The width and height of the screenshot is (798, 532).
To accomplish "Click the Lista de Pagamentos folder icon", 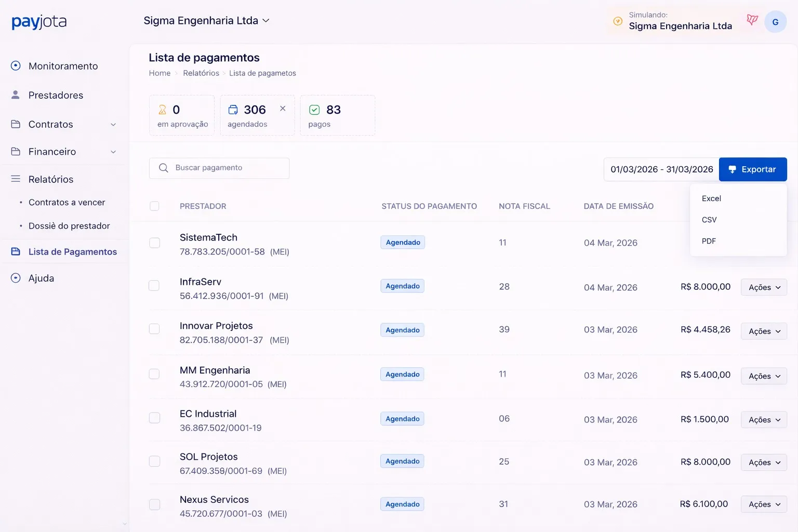I will click(16, 251).
